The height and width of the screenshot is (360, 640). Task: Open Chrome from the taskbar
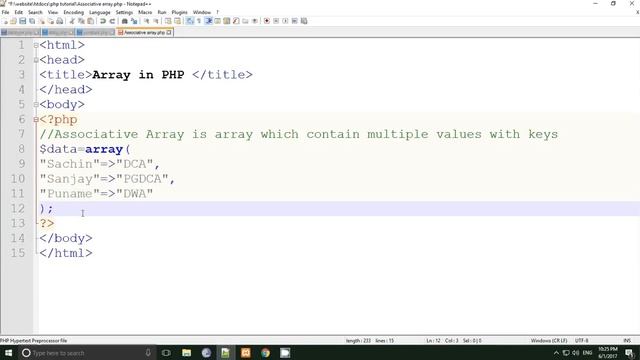pos(265,353)
